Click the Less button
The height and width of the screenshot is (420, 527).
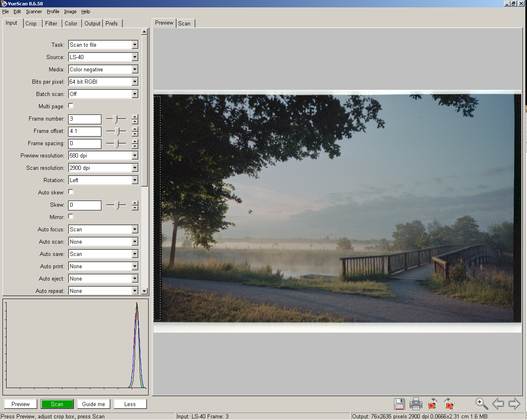[130, 404]
